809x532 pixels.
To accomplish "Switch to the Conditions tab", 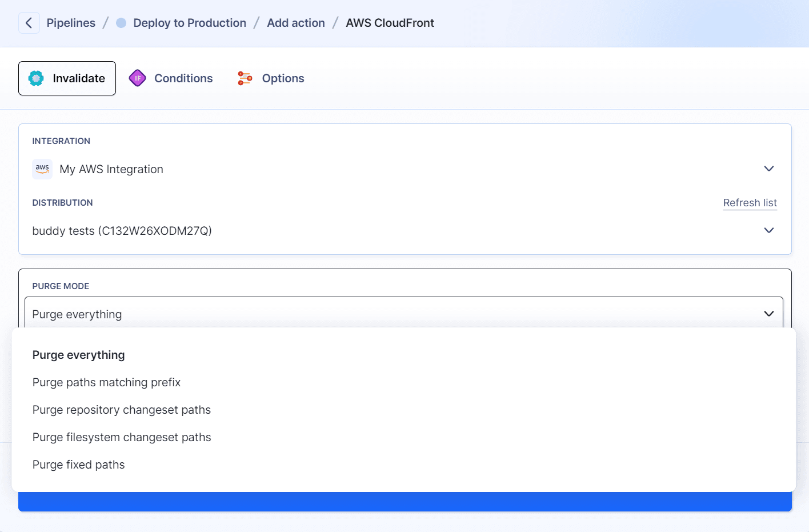I will point(183,78).
